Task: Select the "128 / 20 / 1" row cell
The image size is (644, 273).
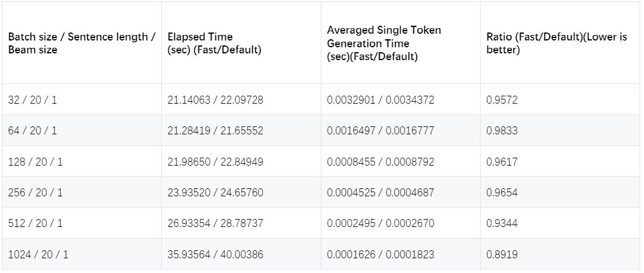Action: click(x=35, y=162)
